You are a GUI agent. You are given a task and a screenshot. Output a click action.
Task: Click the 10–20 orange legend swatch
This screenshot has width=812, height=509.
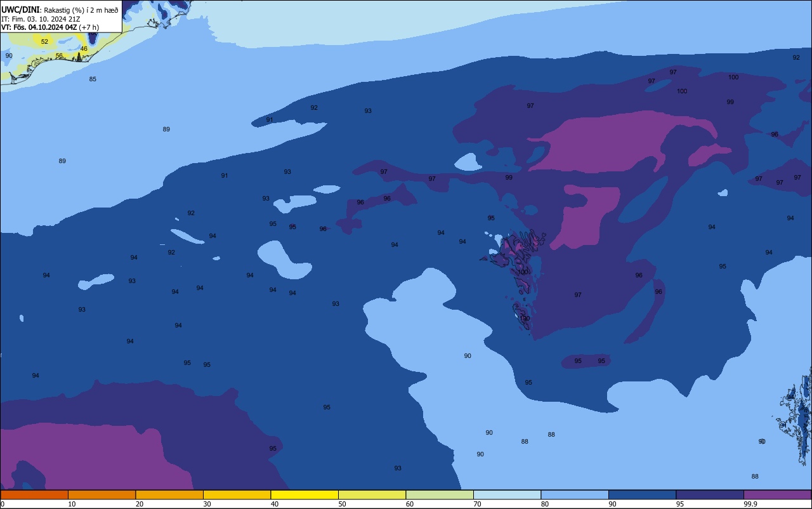click(101, 494)
